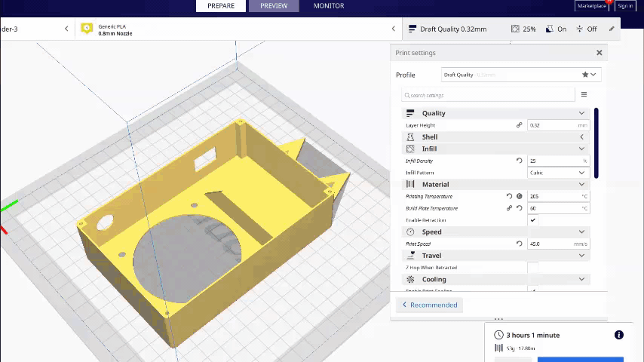Open the Infill Pattern Cubic dropdown

[558, 173]
